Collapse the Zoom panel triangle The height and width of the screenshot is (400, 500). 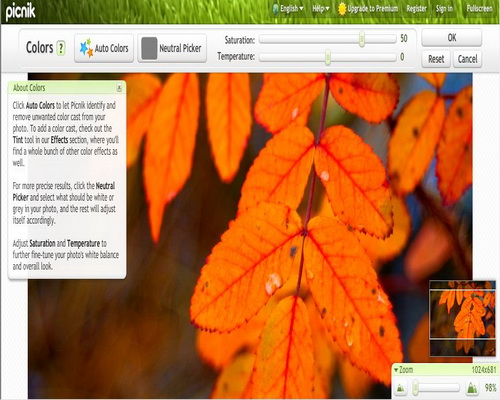(396, 370)
